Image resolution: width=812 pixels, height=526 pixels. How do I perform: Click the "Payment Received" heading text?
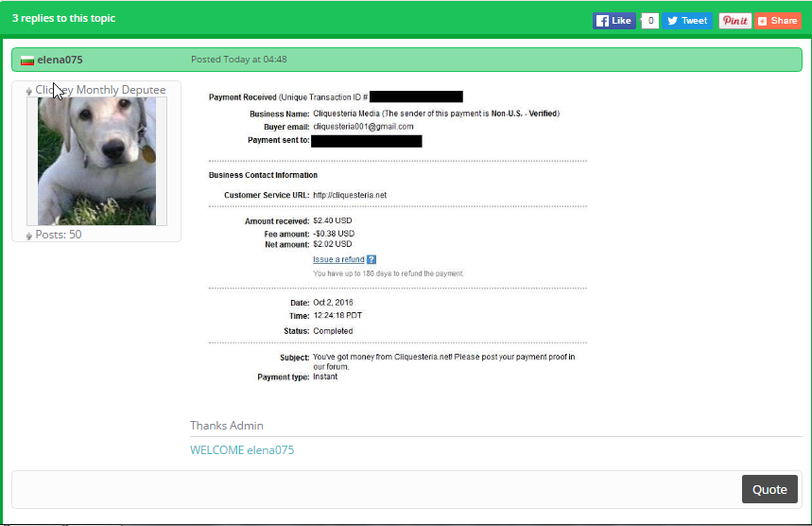point(243,96)
